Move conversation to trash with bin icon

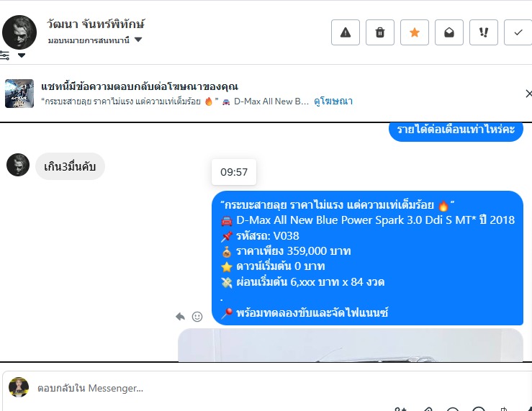(x=380, y=32)
